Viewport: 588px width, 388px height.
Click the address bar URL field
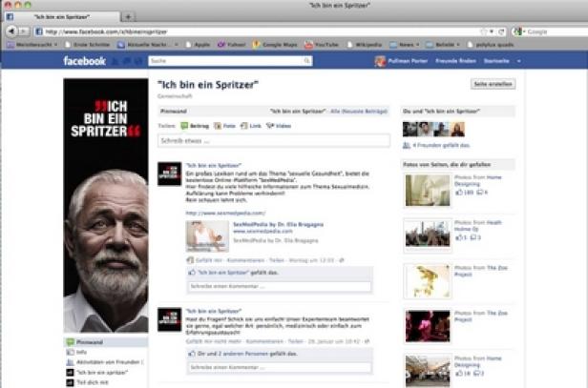click(x=259, y=31)
